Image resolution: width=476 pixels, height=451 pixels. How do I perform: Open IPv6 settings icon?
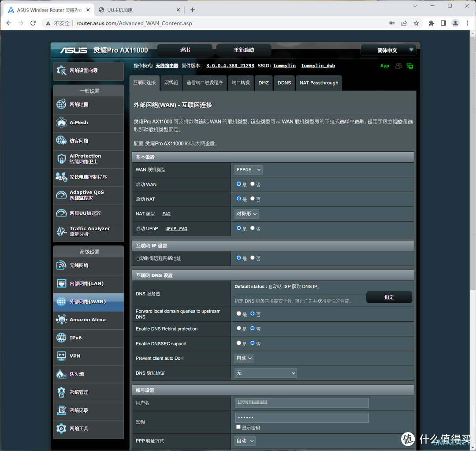click(x=61, y=338)
